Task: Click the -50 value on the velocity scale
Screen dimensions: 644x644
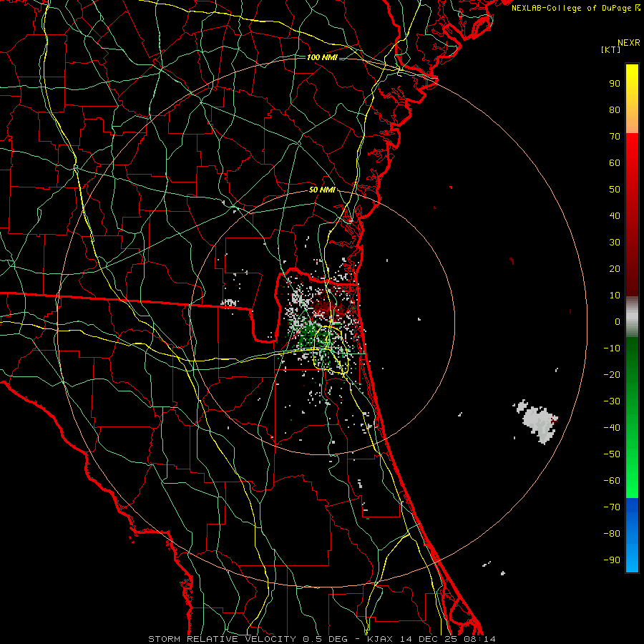Action: pyautogui.click(x=612, y=454)
